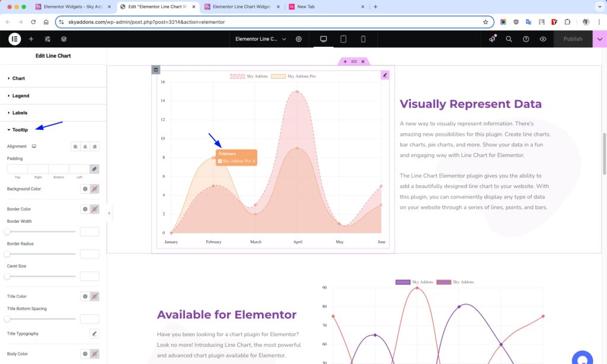The image size is (607, 364).
Task: Switch to desktop preview mode
Action: click(x=323, y=39)
